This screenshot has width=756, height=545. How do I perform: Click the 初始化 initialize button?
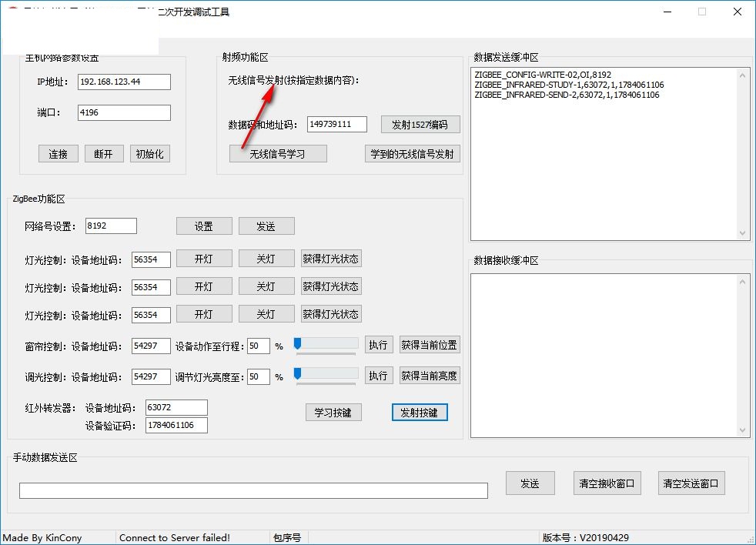point(150,154)
